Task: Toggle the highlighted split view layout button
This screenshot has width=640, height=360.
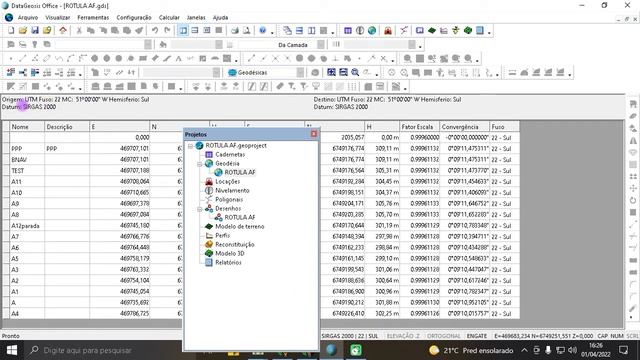Action: (x=183, y=31)
